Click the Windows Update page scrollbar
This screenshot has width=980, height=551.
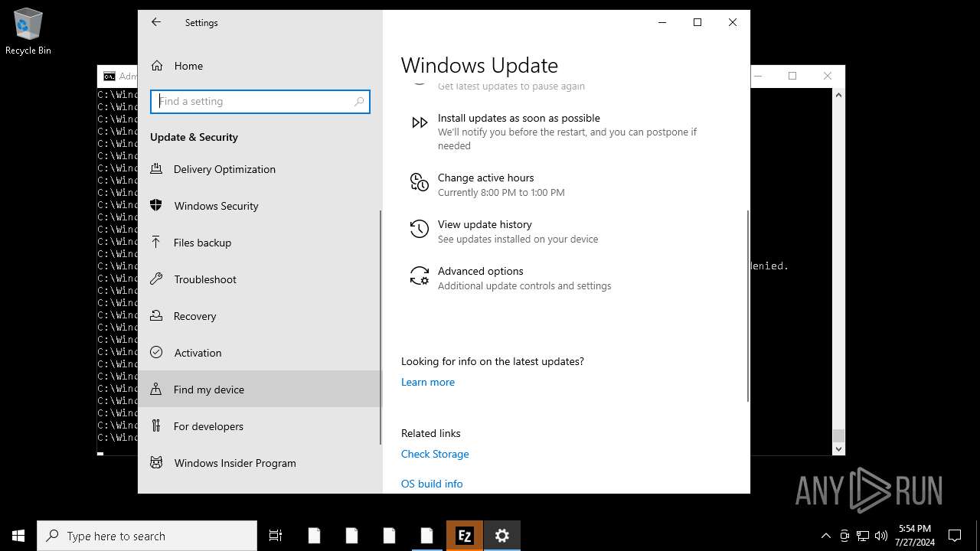coord(748,306)
